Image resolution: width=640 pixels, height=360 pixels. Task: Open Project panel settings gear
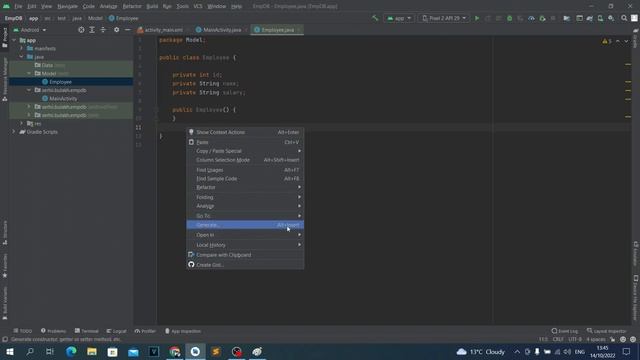pos(117,30)
